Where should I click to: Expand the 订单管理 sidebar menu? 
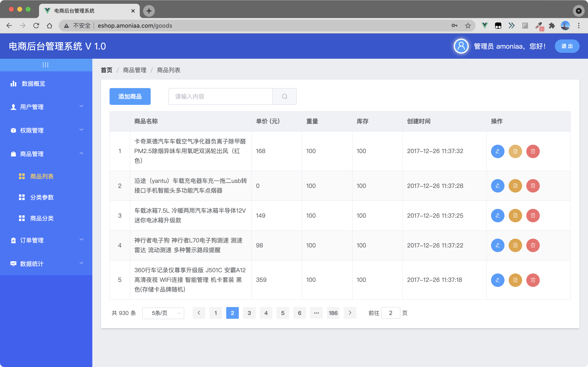click(x=46, y=240)
